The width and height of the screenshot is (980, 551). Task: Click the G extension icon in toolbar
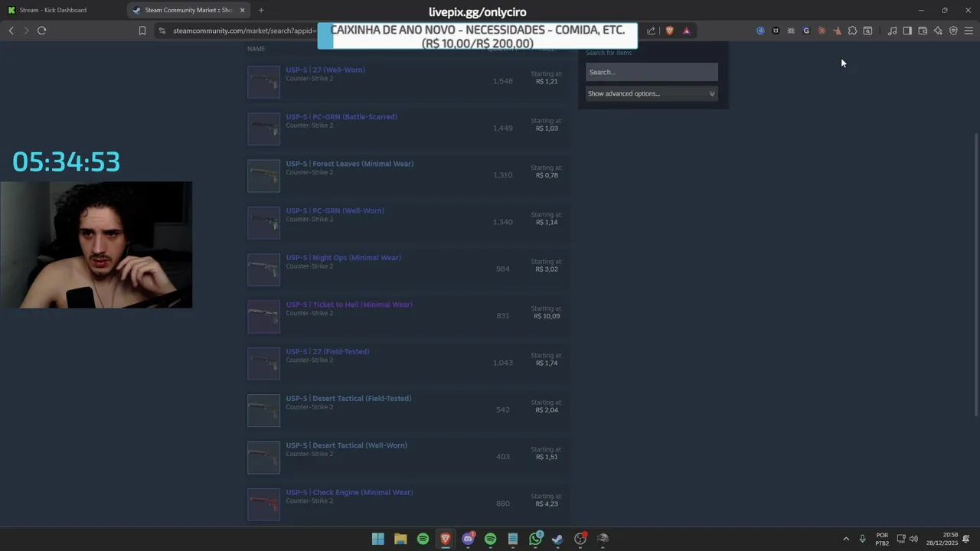pyautogui.click(x=806, y=31)
